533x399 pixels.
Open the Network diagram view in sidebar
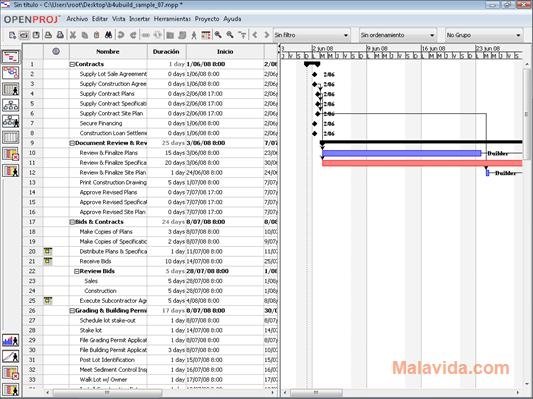[x=11, y=73]
